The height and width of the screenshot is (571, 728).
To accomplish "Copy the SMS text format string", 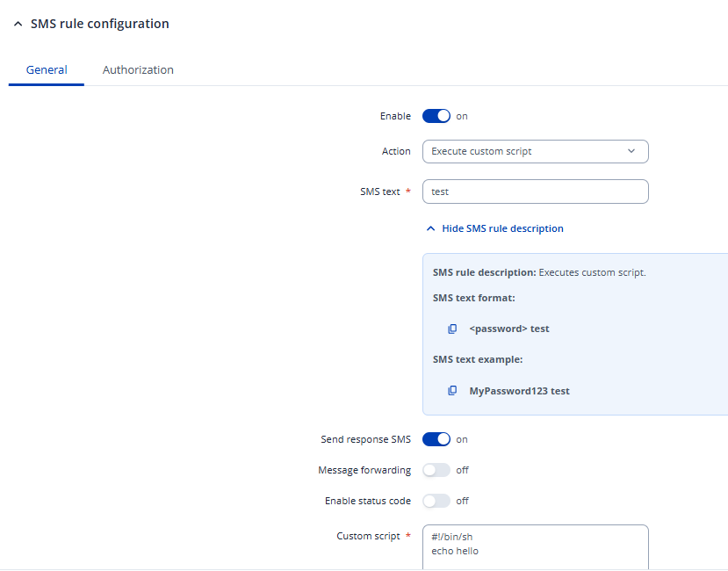I will point(452,329).
